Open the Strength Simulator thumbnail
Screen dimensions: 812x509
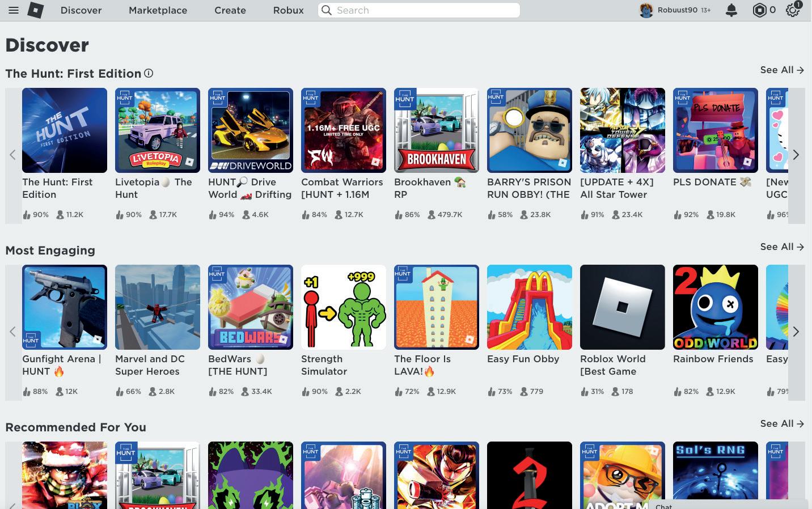344,307
